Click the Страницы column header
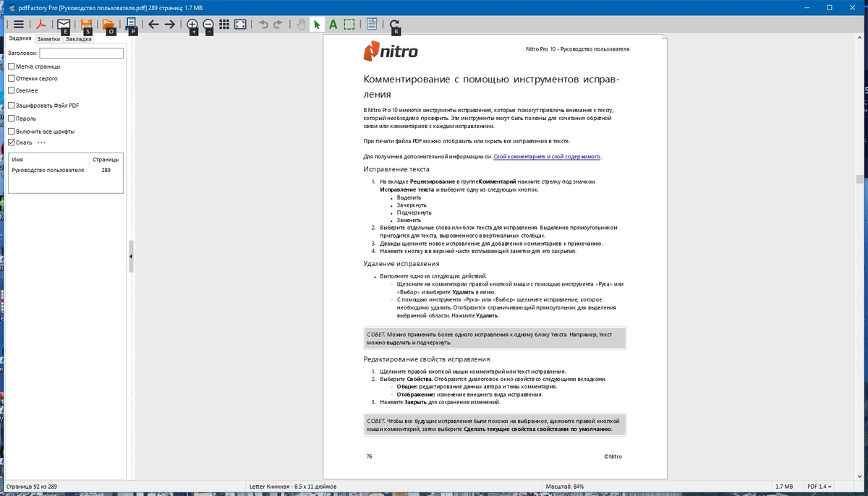Image resolution: width=868 pixels, height=496 pixels. point(106,159)
